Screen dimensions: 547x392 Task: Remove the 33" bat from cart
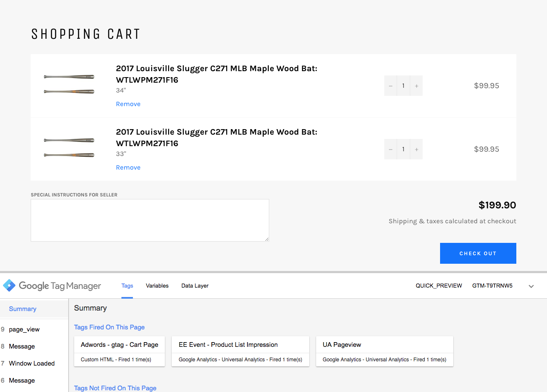[128, 167]
